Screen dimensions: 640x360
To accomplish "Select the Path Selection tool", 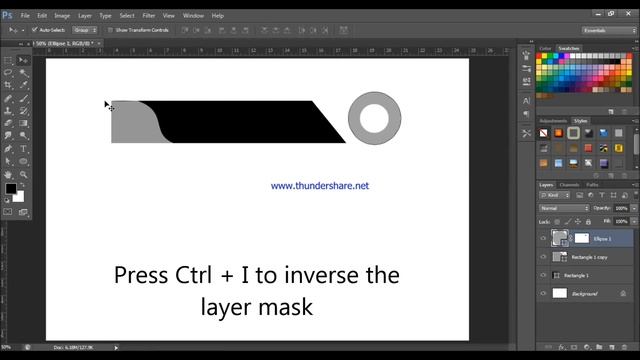I will click(8, 161).
